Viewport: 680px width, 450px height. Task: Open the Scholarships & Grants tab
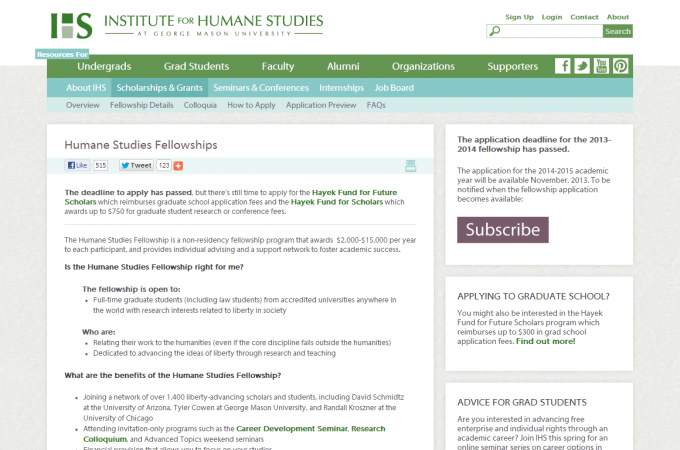(x=160, y=88)
